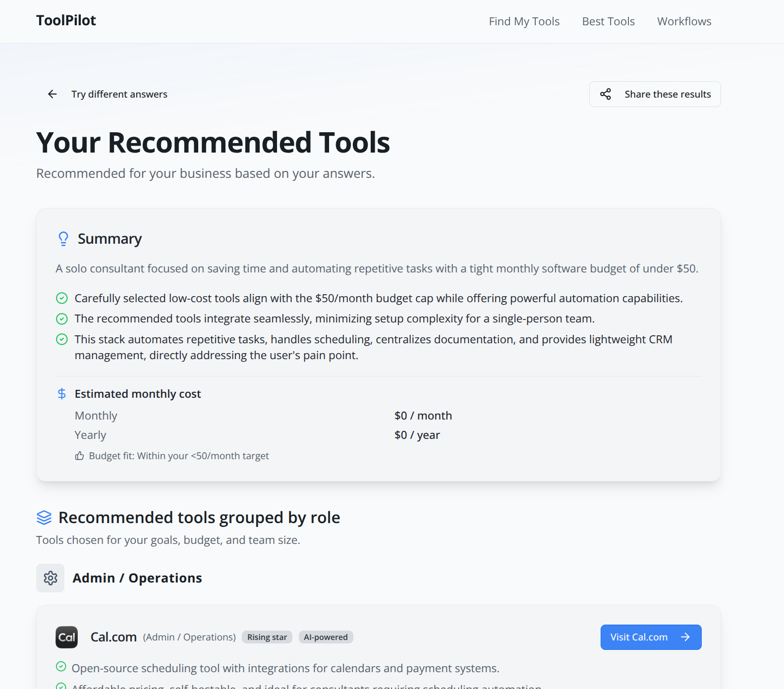Click the arrow icon inside Visit Cal.com button

[685, 637]
